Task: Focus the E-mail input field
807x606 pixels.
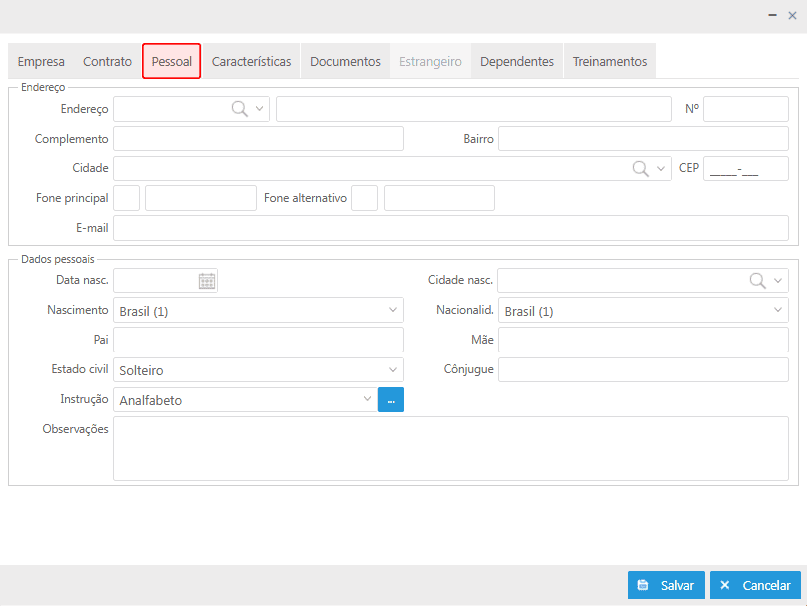Action: [x=451, y=228]
